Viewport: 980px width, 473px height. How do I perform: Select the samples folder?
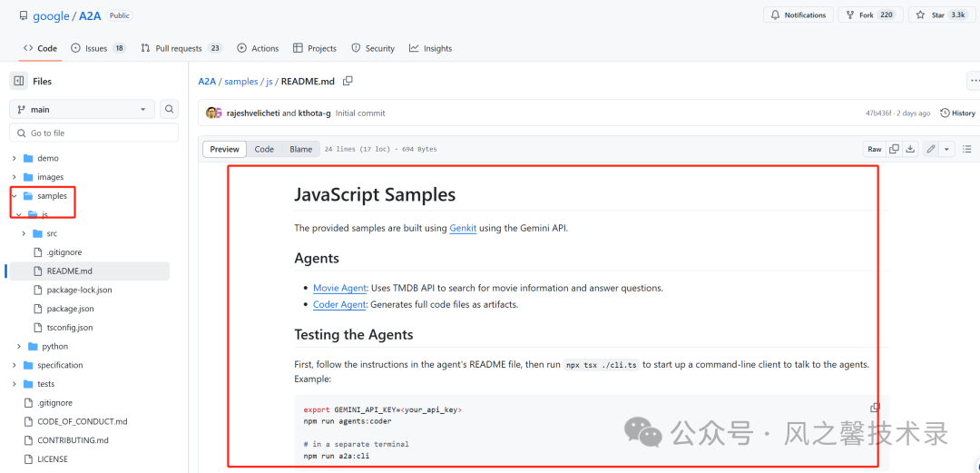click(52, 196)
